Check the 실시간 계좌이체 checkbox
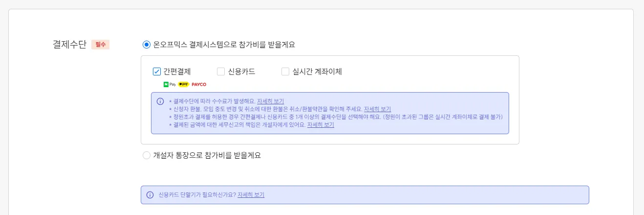644x215 pixels. (x=285, y=72)
